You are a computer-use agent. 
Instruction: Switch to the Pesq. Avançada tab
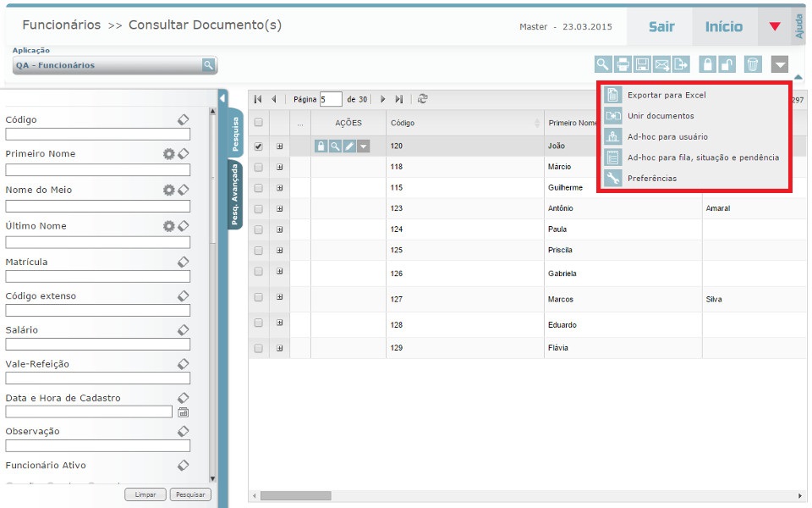point(234,196)
